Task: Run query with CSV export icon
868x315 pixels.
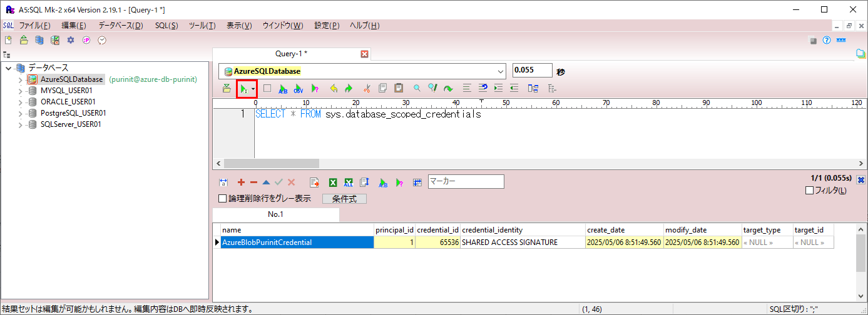Action: point(299,89)
